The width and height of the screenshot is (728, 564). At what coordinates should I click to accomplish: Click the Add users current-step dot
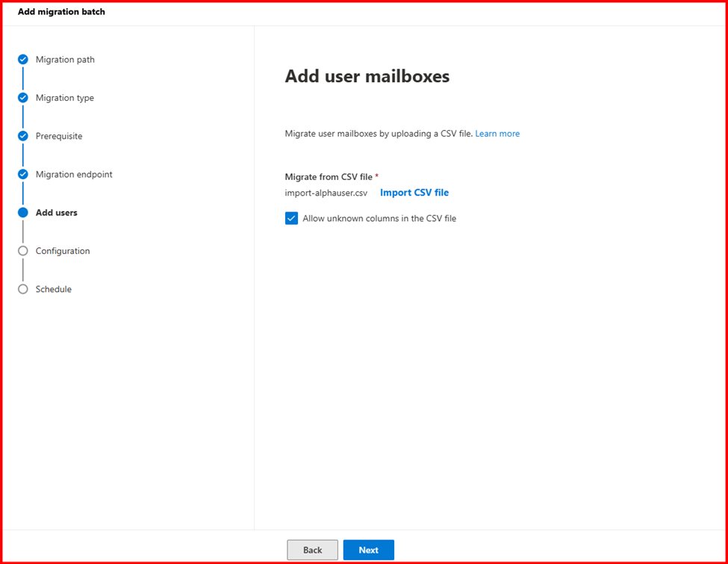(22, 213)
